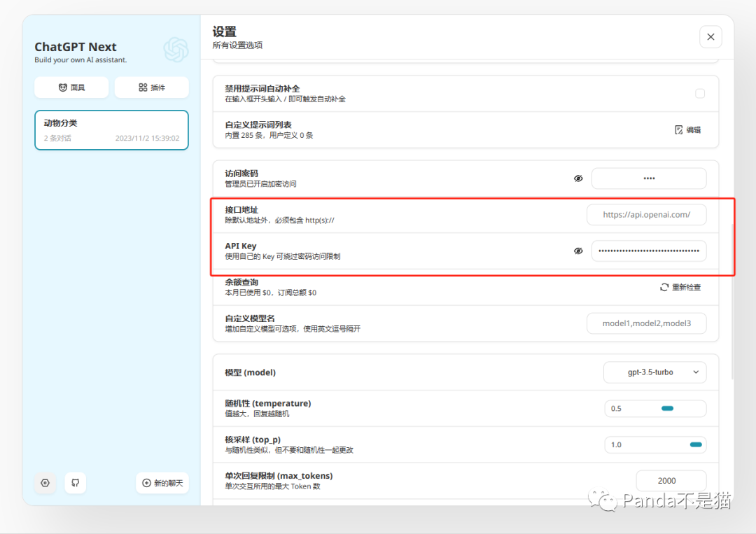Screen dimensions: 756x534
Task: Click the 自定义模型名 input field
Action: [x=647, y=323]
